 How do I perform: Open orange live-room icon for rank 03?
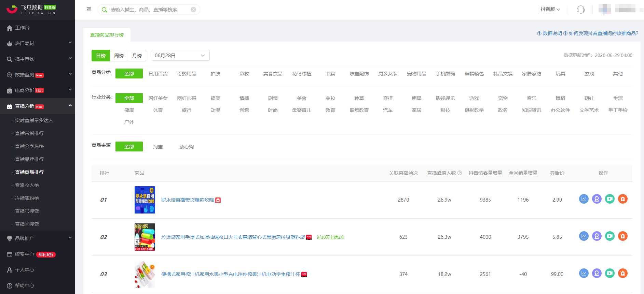[623, 273]
